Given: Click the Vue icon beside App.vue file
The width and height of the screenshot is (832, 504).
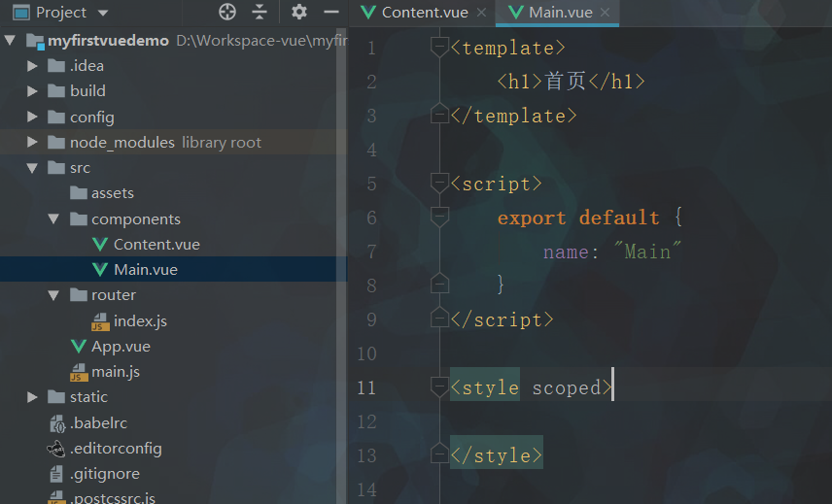Looking at the screenshot, I should [79, 347].
